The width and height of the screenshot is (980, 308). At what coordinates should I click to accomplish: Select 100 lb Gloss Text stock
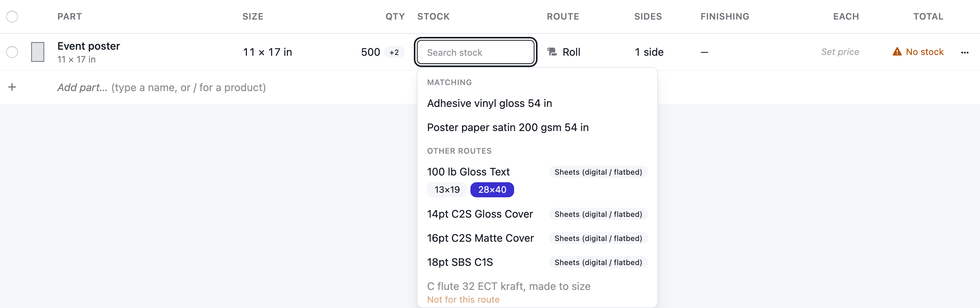468,172
